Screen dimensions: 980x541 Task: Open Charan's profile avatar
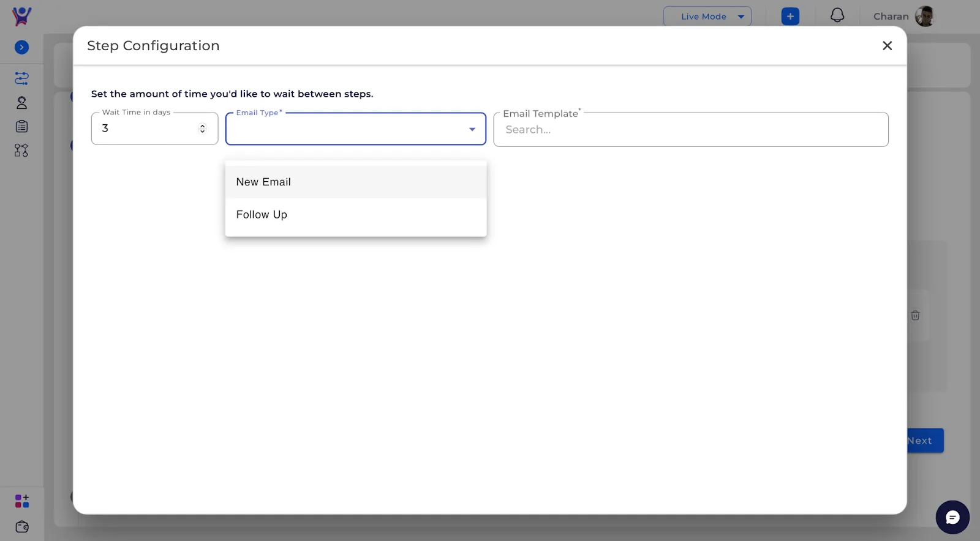tap(924, 17)
